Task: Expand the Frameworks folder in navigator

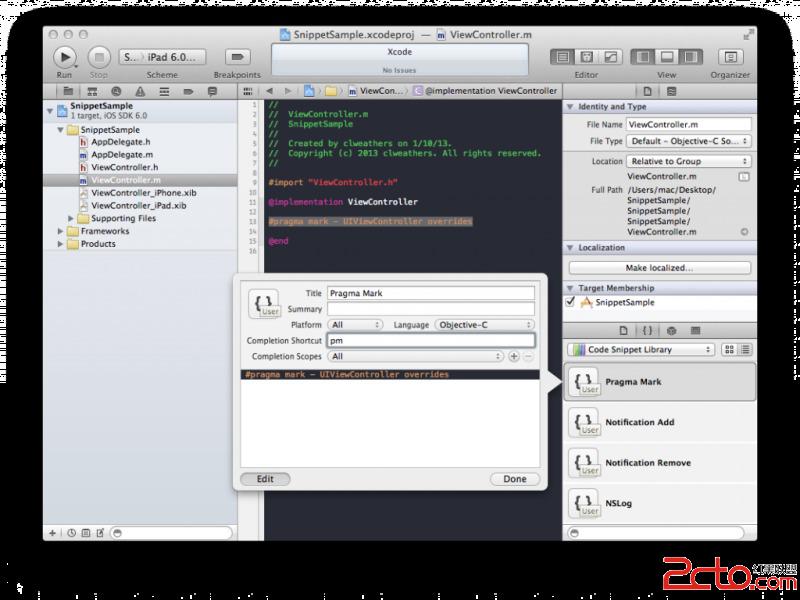Action: (61, 231)
